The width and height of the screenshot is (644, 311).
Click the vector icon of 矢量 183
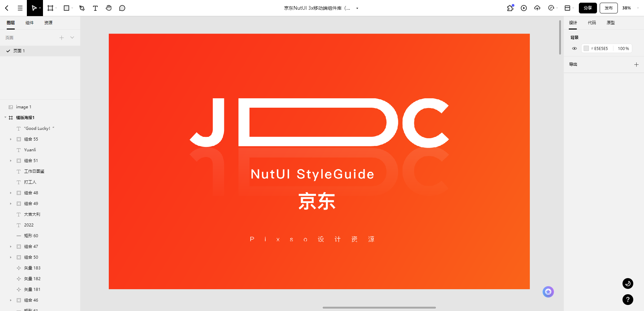click(x=19, y=268)
